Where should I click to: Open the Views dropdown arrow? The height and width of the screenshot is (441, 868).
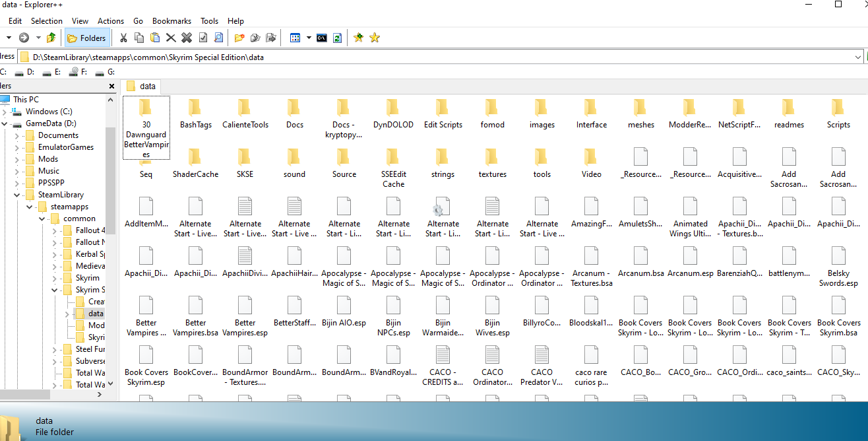click(x=309, y=38)
